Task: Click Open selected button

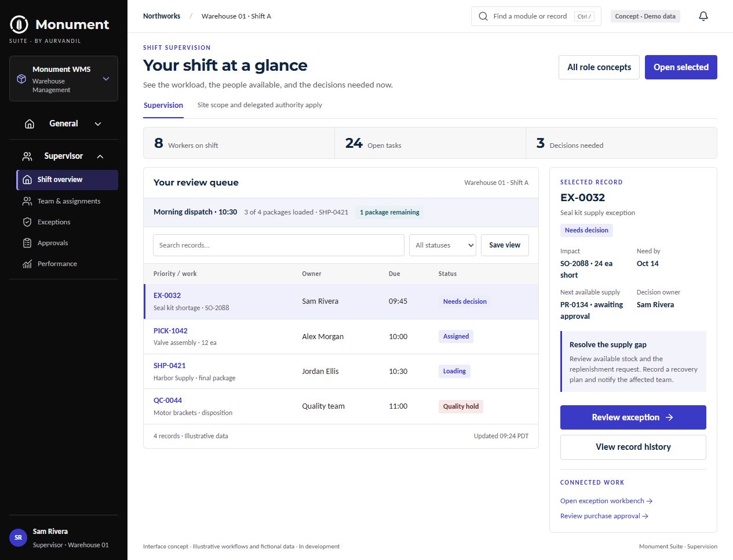Action: coord(681,67)
